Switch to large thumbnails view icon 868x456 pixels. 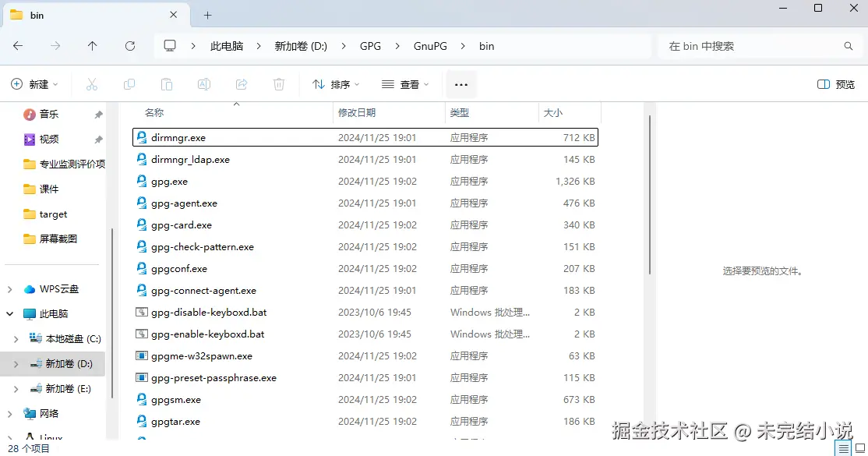(x=860, y=448)
